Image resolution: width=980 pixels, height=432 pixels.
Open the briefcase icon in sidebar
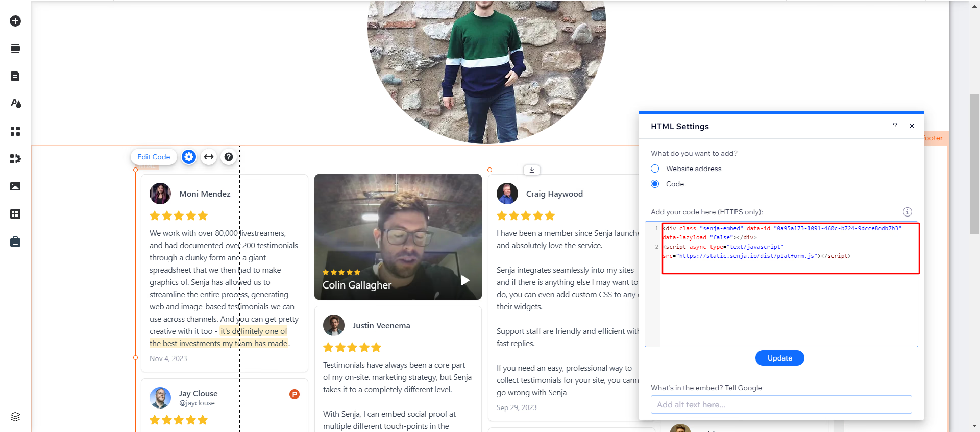click(x=15, y=242)
